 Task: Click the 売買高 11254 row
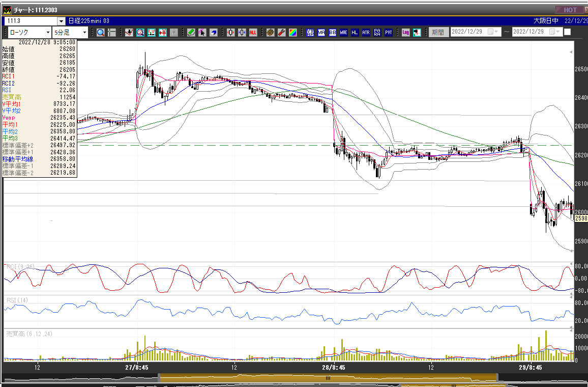(39, 97)
